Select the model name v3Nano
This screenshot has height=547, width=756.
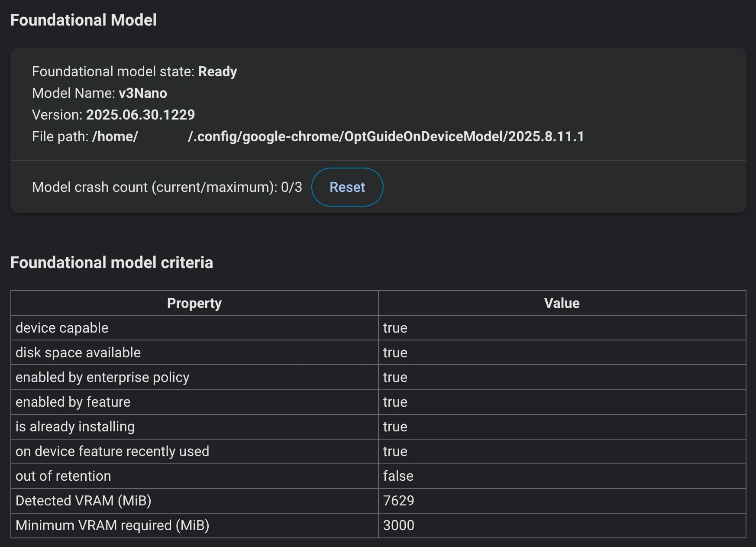(142, 93)
